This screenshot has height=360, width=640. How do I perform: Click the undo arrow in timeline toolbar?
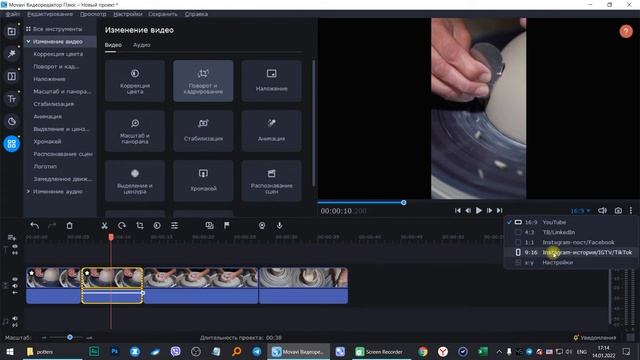(x=35, y=225)
